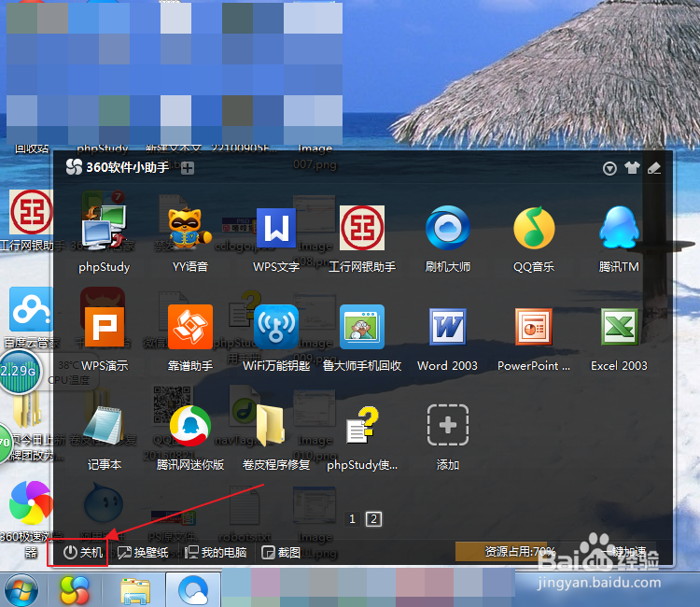Click the skin shirt icon in panel header
This screenshot has width=700, height=607.
[x=632, y=168]
